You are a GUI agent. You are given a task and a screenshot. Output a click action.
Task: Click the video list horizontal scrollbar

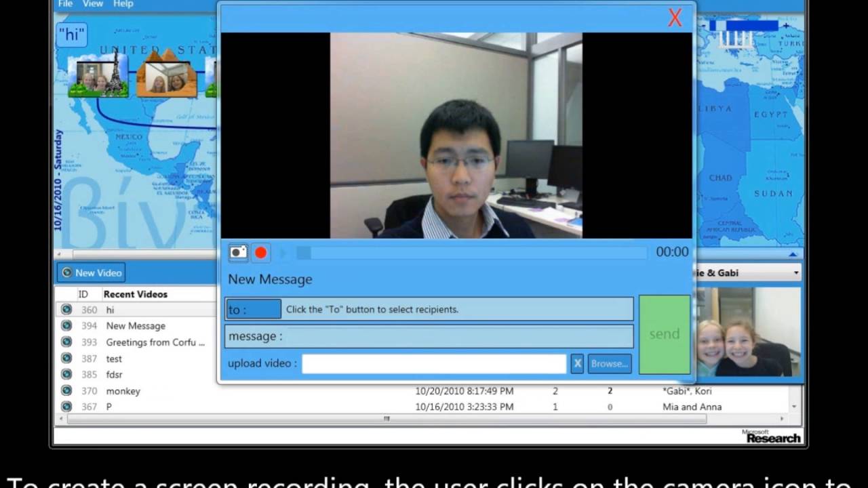[387, 419]
